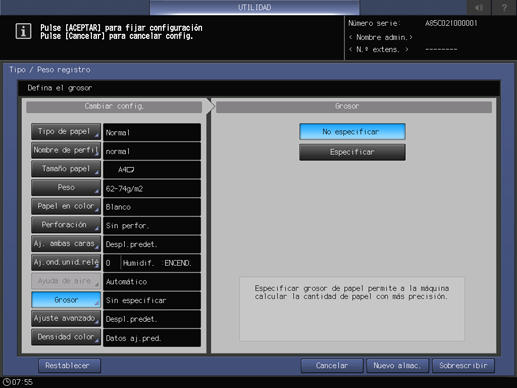
Task: Open the Tipo de papel setting
Action: (66, 132)
